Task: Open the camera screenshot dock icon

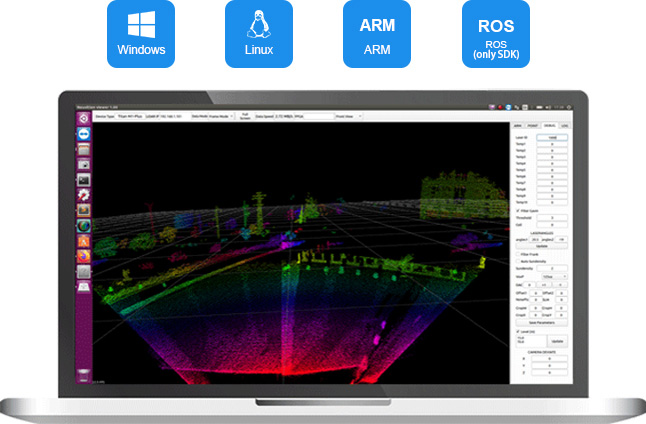Action: click(84, 164)
